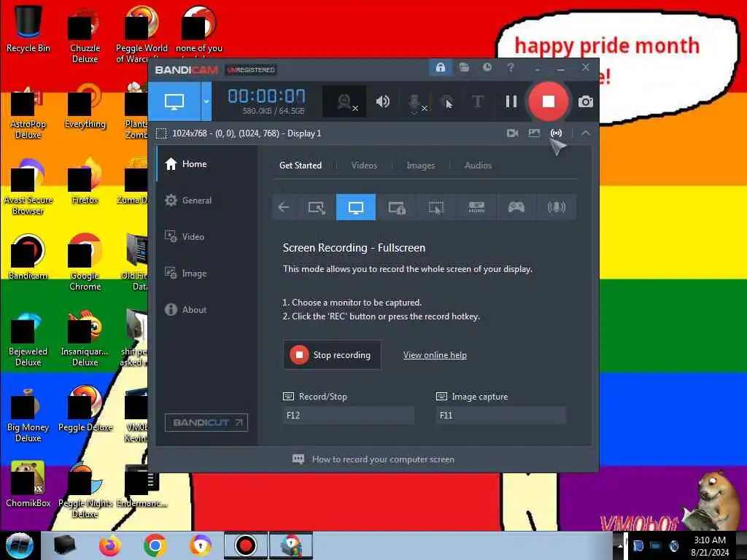747x560 pixels.
Task: Open Video settings in sidebar
Action: tap(206, 237)
